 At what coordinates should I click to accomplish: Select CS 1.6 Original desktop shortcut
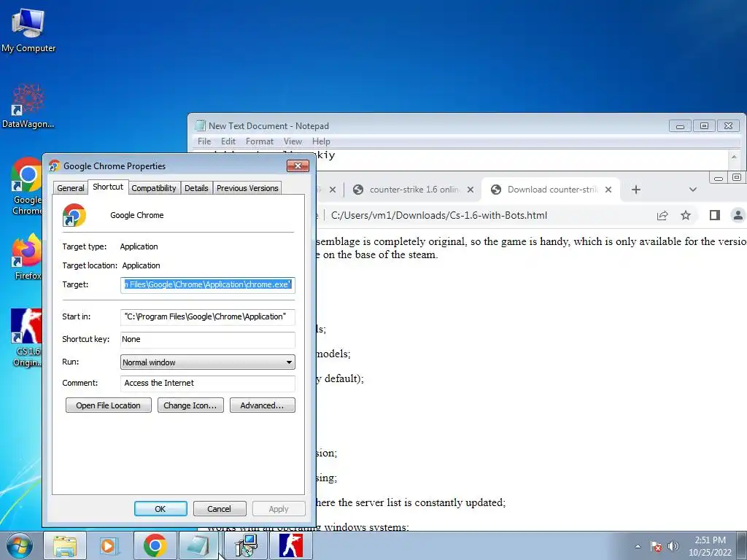27,337
